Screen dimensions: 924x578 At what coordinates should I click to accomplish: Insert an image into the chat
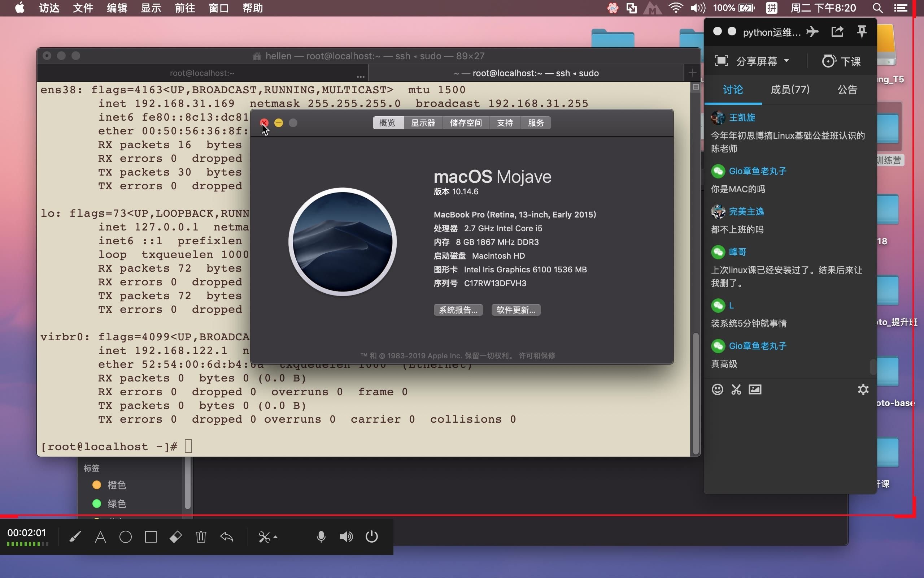pyautogui.click(x=755, y=389)
